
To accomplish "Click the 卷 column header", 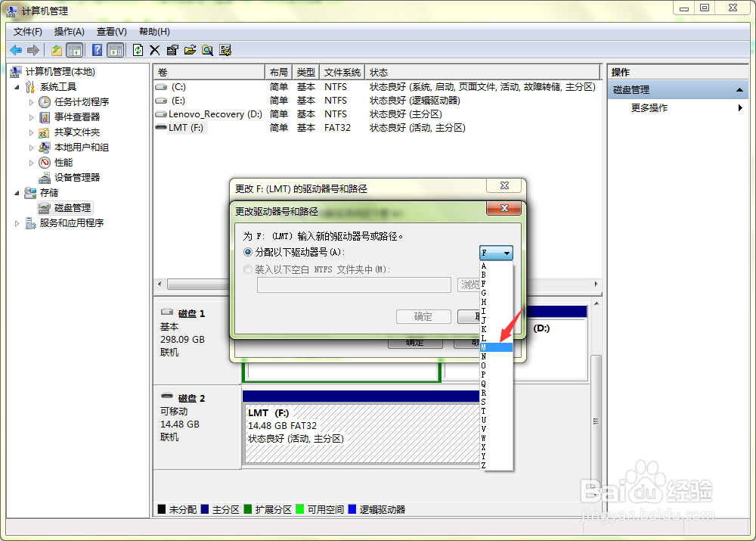I will pyautogui.click(x=209, y=73).
